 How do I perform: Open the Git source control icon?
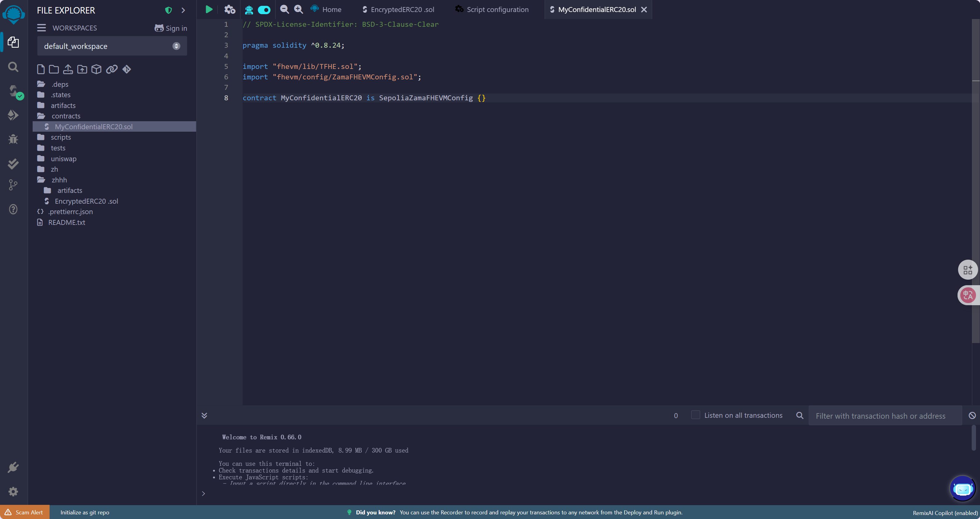click(x=13, y=185)
